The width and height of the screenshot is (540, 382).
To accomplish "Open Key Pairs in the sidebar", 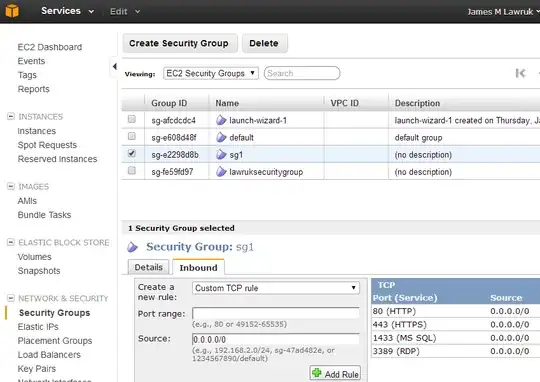I will (x=37, y=369).
